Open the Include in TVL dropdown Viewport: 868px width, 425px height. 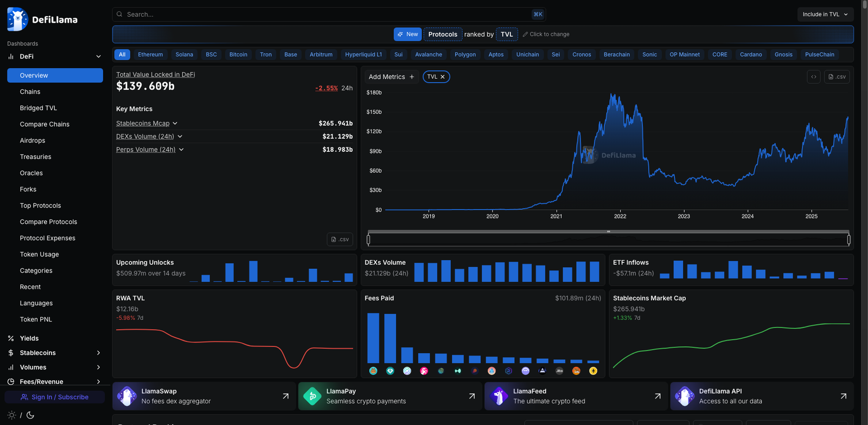825,14
